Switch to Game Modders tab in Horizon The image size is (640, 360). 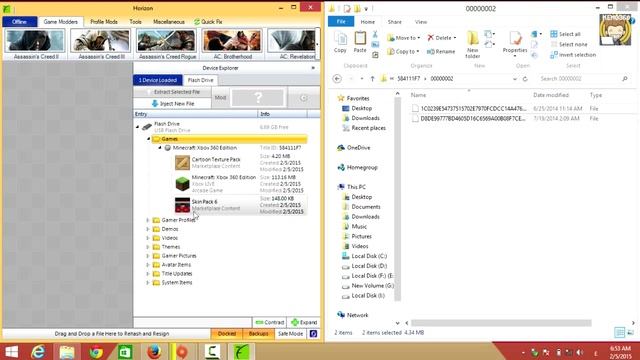(60, 22)
